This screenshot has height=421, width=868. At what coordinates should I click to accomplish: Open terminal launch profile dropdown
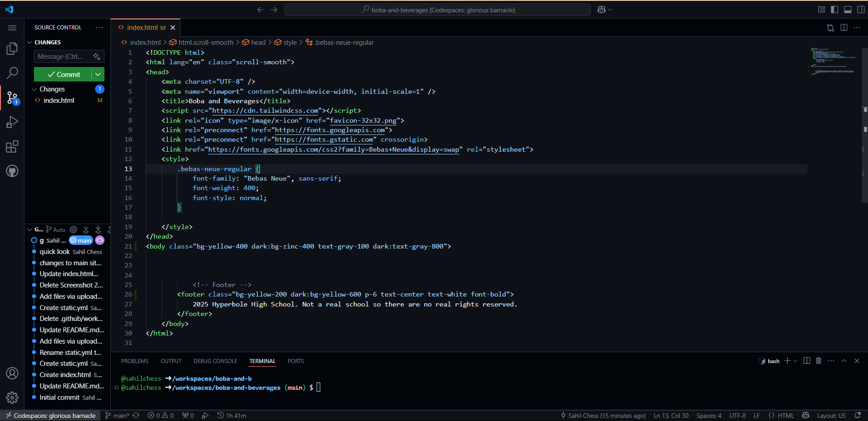796,361
